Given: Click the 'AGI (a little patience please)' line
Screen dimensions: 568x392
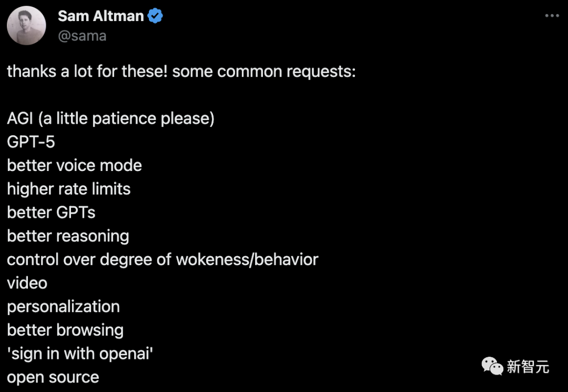Looking at the screenshot, I should pos(110,118).
